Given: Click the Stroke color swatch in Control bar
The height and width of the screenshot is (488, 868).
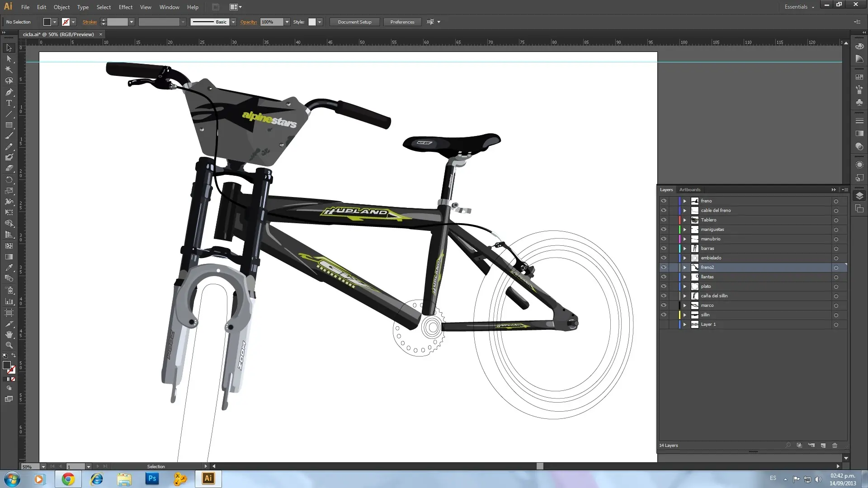Looking at the screenshot, I should click(66, 22).
